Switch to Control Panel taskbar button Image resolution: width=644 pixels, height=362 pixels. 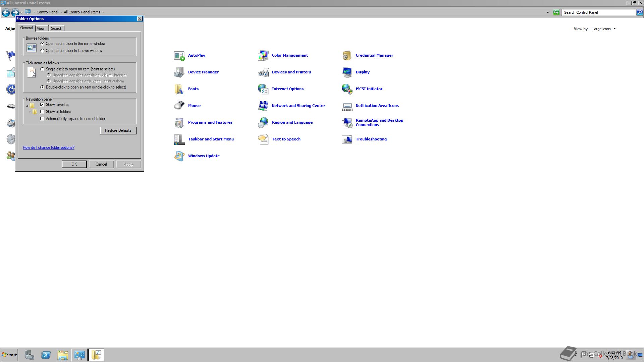79,355
